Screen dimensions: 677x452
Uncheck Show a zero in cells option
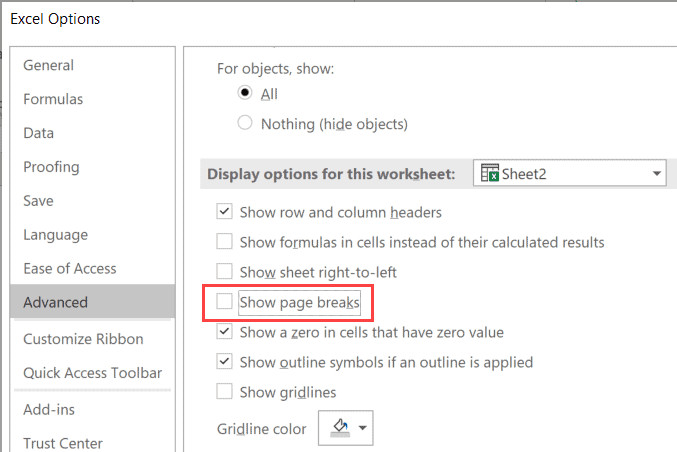225,332
